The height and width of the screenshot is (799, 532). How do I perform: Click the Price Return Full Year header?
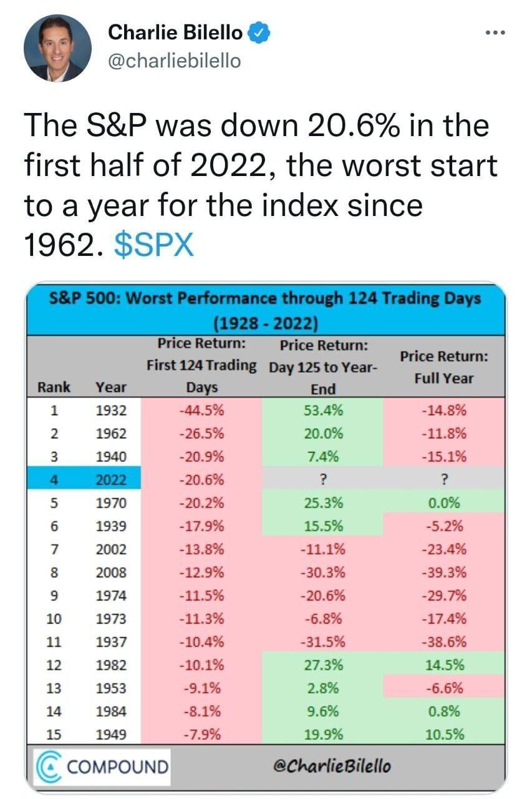coord(444,367)
